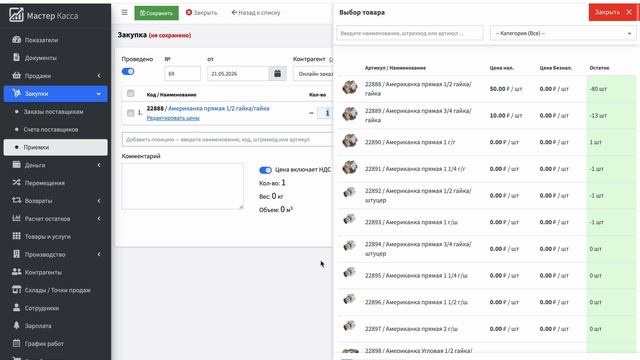The height and width of the screenshot is (360, 640).
Task: Open Показатели dashboard icon in sidebar
Action: click(16, 40)
